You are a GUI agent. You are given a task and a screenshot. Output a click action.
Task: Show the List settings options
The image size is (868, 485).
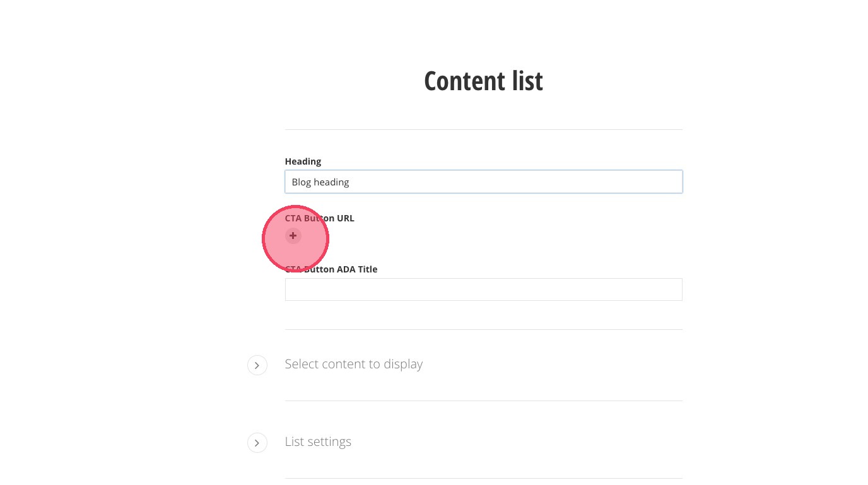(x=257, y=443)
